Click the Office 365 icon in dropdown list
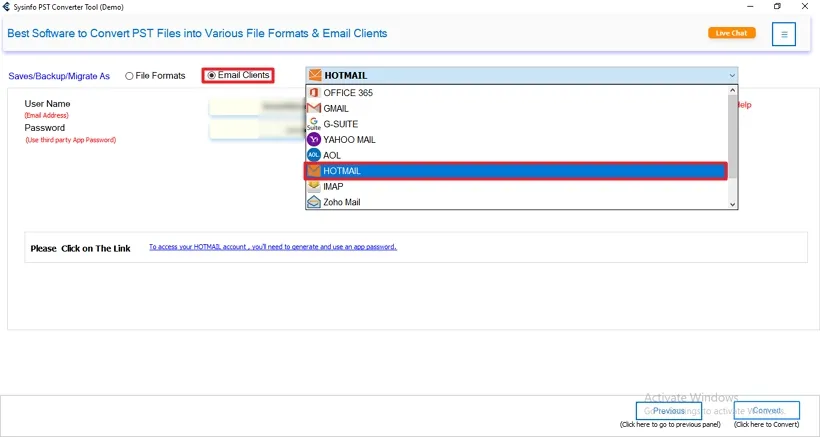820x437 pixels. point(314,93)
